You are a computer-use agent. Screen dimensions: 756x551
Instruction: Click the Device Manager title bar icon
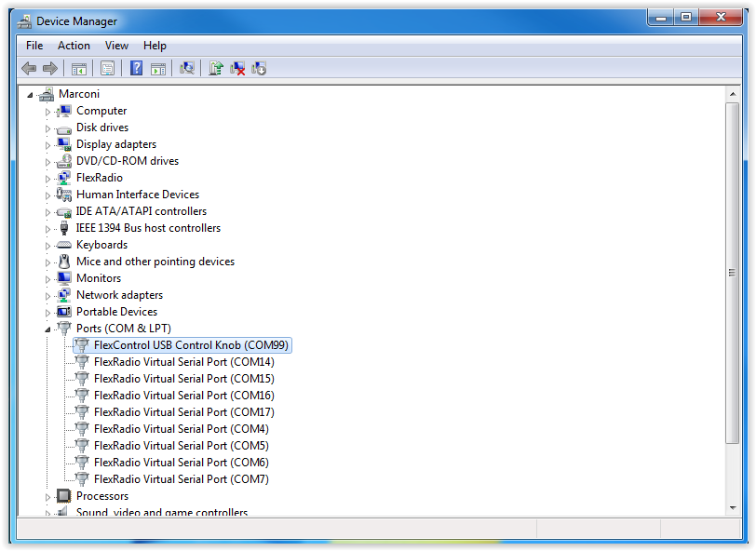24,21
